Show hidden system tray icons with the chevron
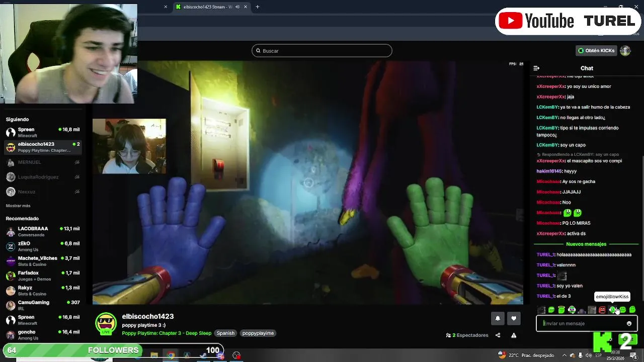The image size is (644, 362). point(564,355)
